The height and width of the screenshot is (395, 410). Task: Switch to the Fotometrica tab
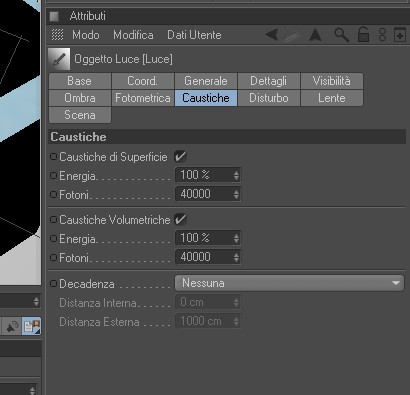pos(143,98)
